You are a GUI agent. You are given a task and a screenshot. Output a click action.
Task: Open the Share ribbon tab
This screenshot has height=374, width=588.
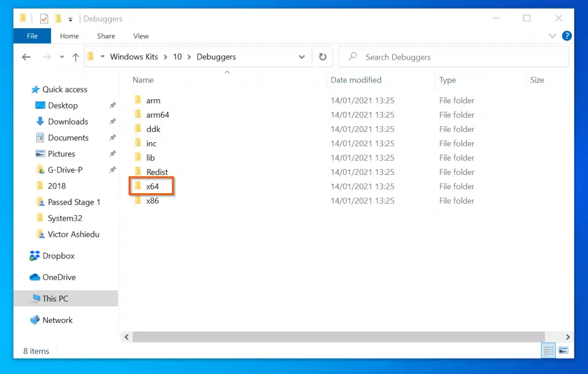[106, 36]
